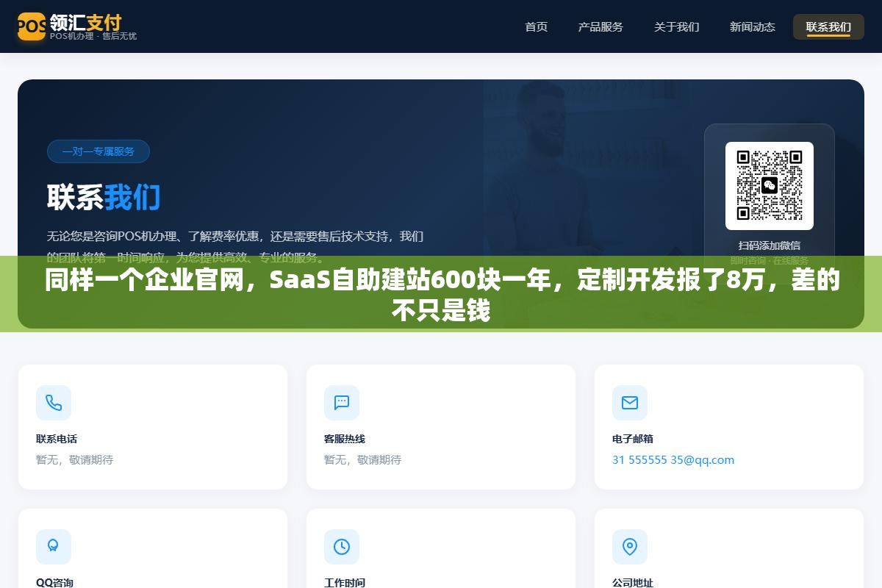Click 暂无，敬请期待 under 联系电话
Viewport: 882px width, 588px height.
[x=75, y=460]
